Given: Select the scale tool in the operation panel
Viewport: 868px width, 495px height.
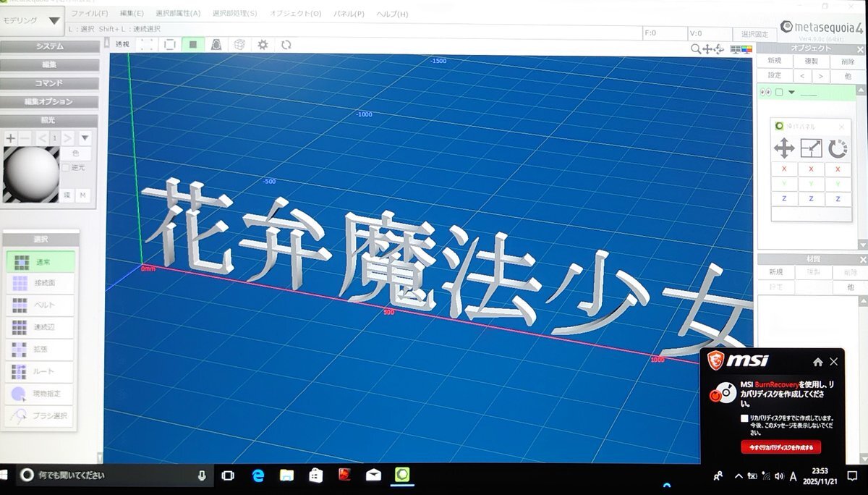Looking at the screenshot, I should click(x=811, y=149).
